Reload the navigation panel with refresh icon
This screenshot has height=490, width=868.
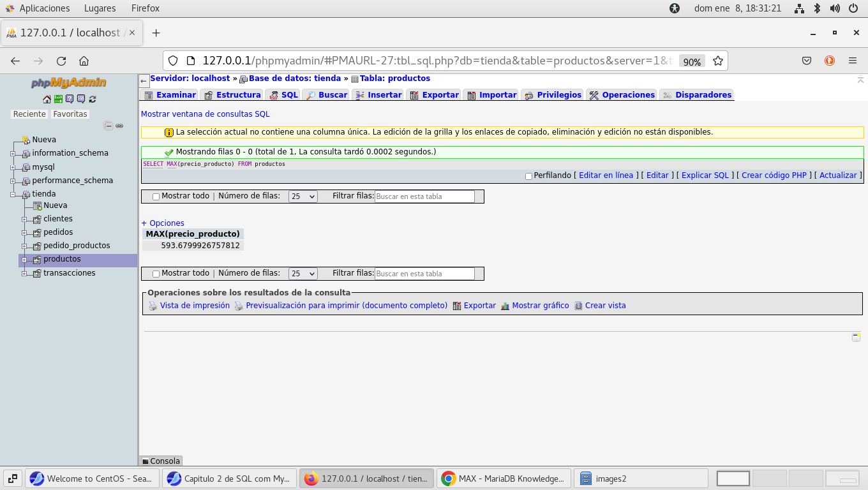point(93,99)
